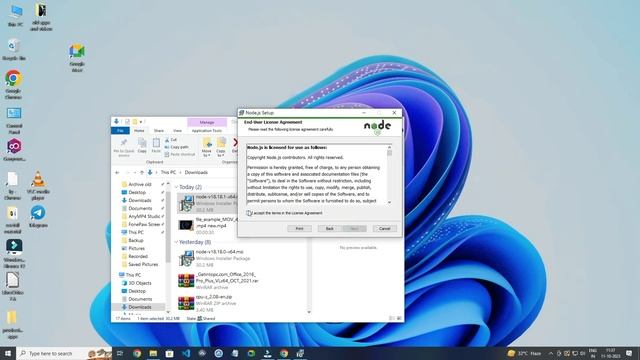640x360 pixels.
Task: Collapse the Today (2) group
Action: point(176,187)
